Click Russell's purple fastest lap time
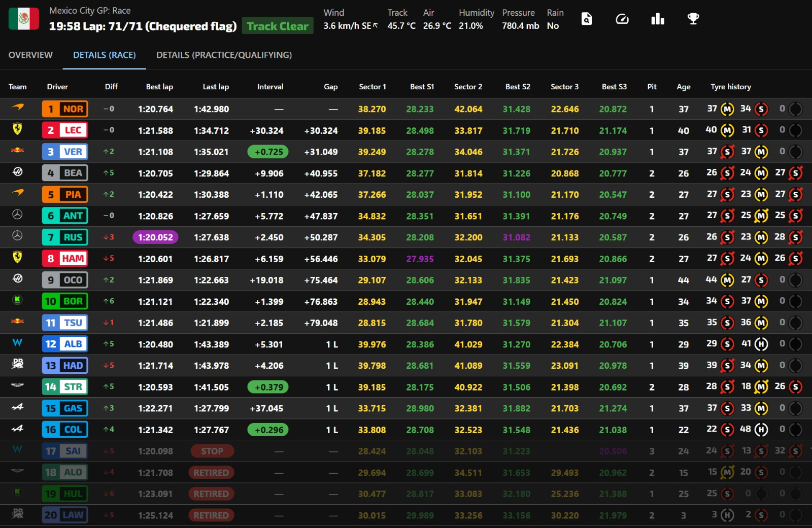This screenshot has width=812, height=528. point(155,237)
